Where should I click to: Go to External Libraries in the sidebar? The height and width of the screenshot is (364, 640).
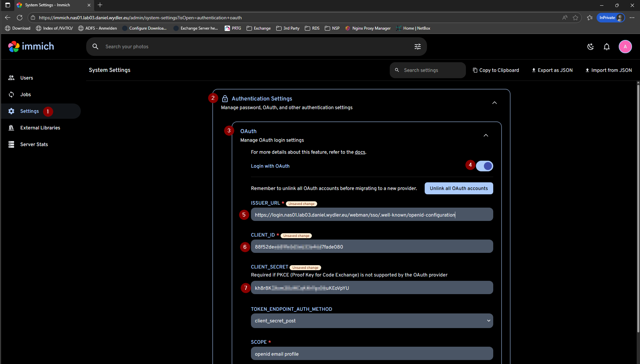point(40,128)
